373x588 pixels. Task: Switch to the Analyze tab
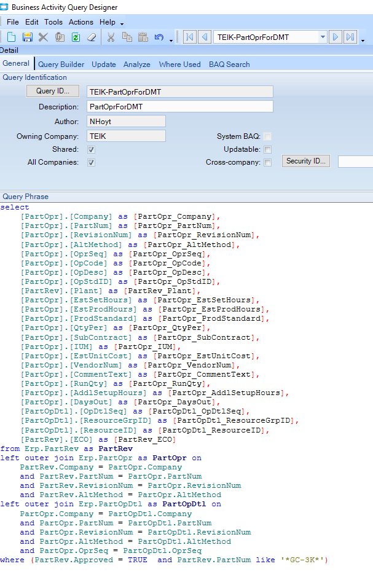click(137, 65)
